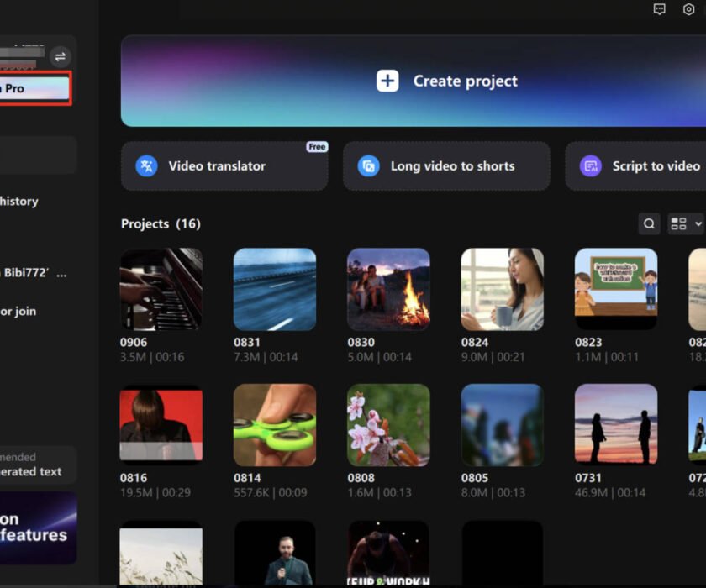Open the Video translator icon
This screenshot has width=706, height=588.
pos(147,166)
